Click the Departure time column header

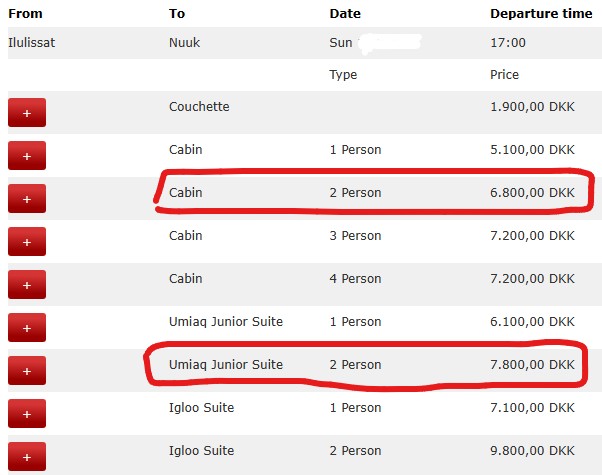[541, 14]
